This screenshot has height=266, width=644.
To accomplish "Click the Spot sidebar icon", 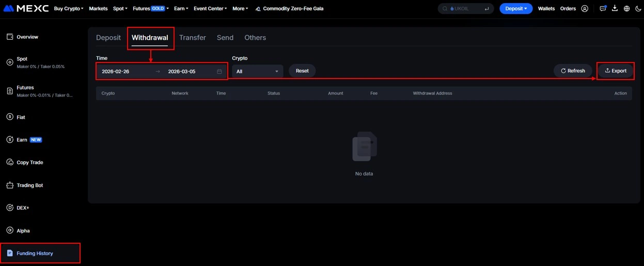I will [x=10, y=62].
